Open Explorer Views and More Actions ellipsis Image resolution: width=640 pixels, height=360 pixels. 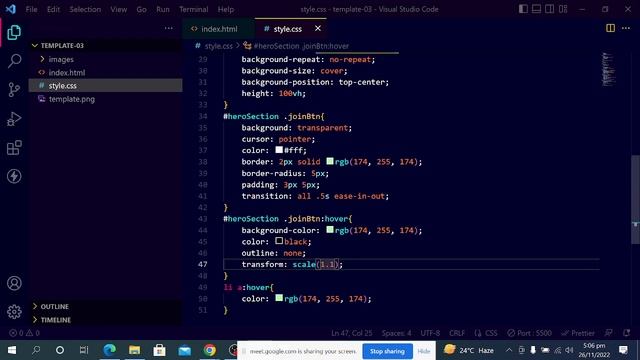[x=169, y=28]
